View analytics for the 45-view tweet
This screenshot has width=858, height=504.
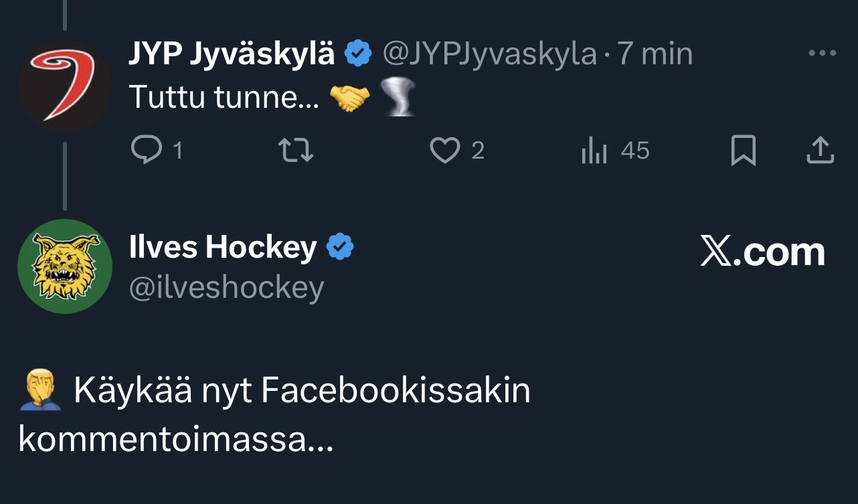tap(594, 151)
